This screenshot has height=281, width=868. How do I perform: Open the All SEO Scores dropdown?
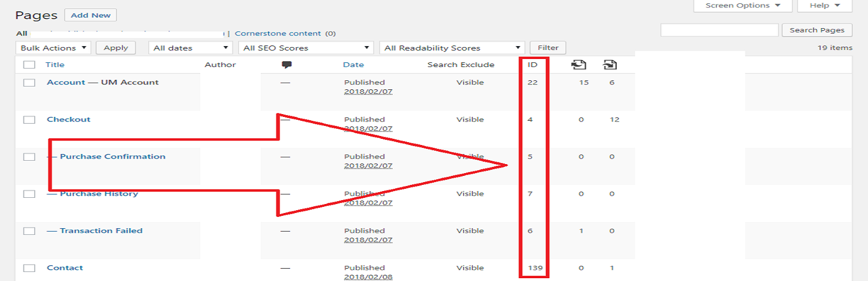coord(306,48)
